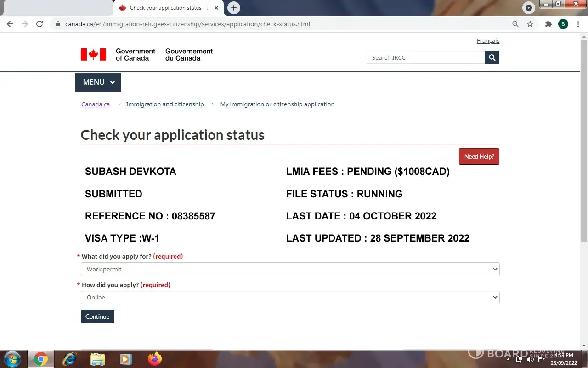The height and width of the screenshot is (368, 588).
Task: Click the "Check your application status" heading
Action: 173,135
